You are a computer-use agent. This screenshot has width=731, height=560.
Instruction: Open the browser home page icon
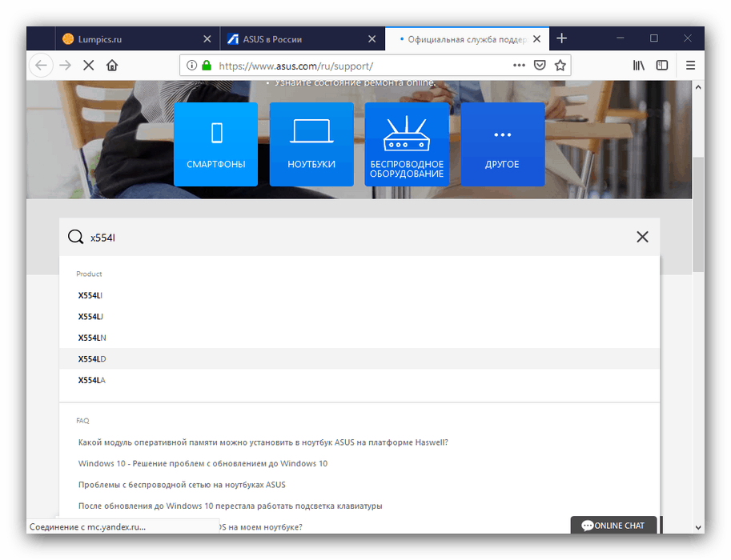(112, 66)
